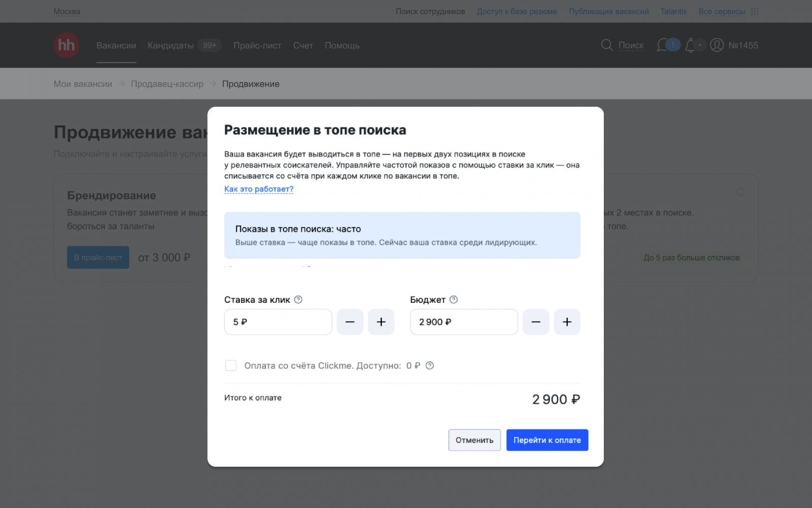Open the Как это работает? link
Screen dimensions: 812x508
(259, 189)
